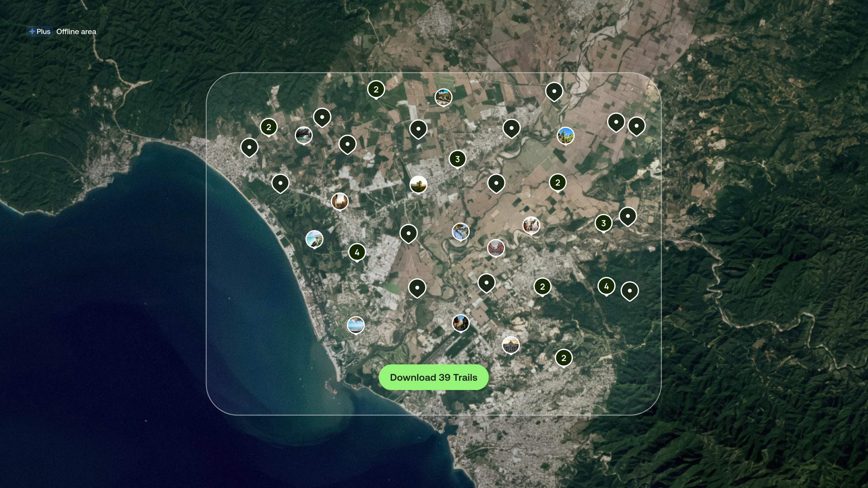Click the Plus badge with sparkle icon

pos(40,32)
